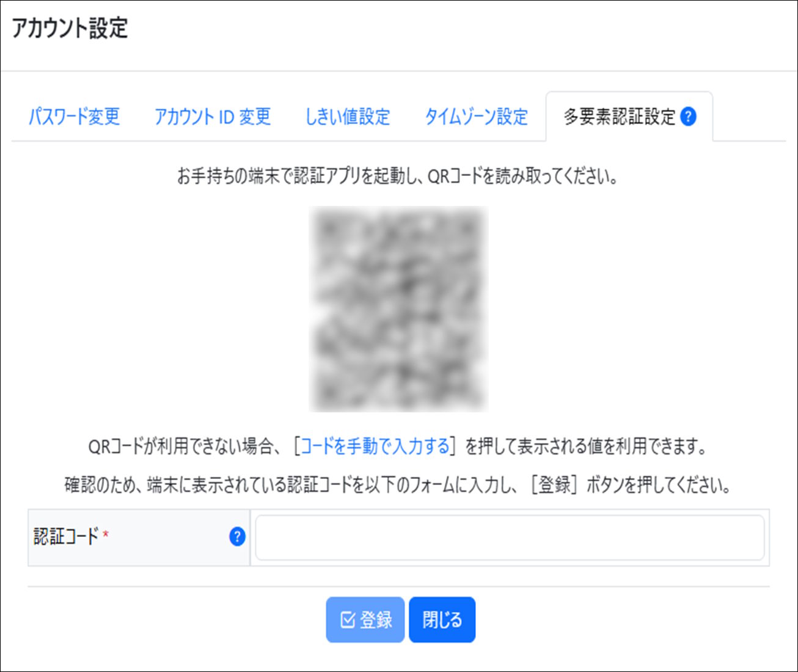Click the checkmark icon inside 登録 button
The height and width of the screenshot is (672, 798).
tap(347, 619)
